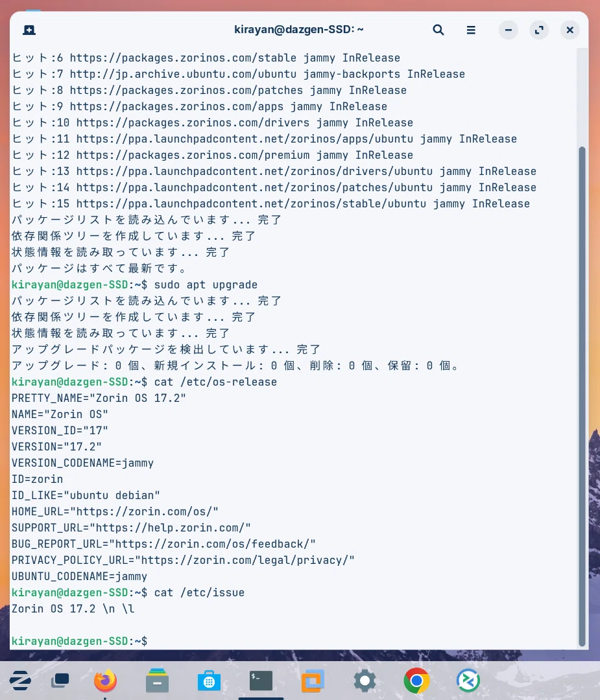This screenshot has width=600, height=700.
Task: Click the UBUNTU_CODENAME=jammy line
Action: pyautogui.click(x=79, y=576)
